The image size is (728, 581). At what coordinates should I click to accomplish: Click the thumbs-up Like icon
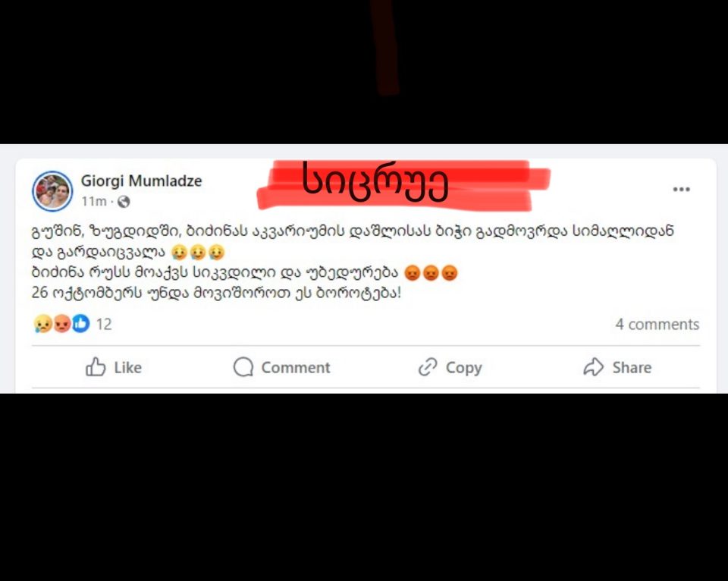(96, 367)
